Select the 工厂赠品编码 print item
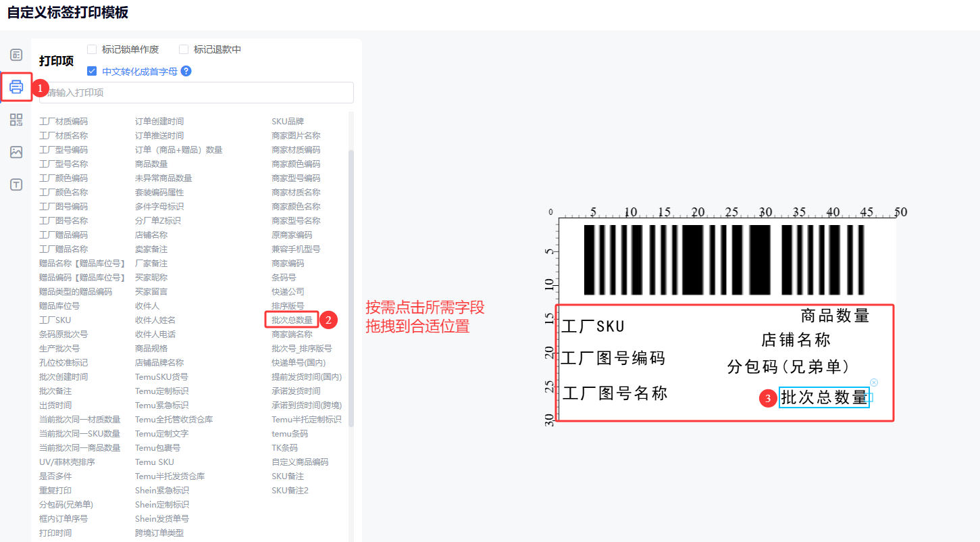Image resolution: width=980 pixels, height=542 pixels. (63, 235)
